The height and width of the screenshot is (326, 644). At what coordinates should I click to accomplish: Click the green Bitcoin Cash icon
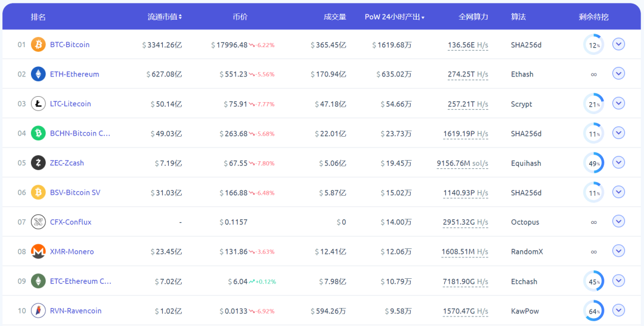tap(38, 133)
